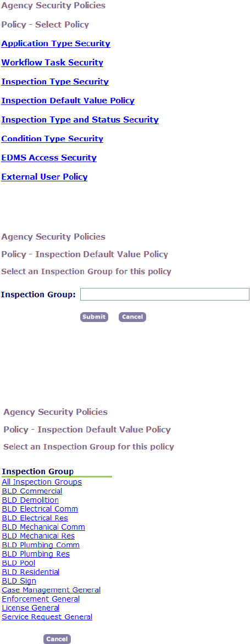Choose BLD Pool inspection group
The height and width of the screenshot is (644, 250).
coord(19,563)
